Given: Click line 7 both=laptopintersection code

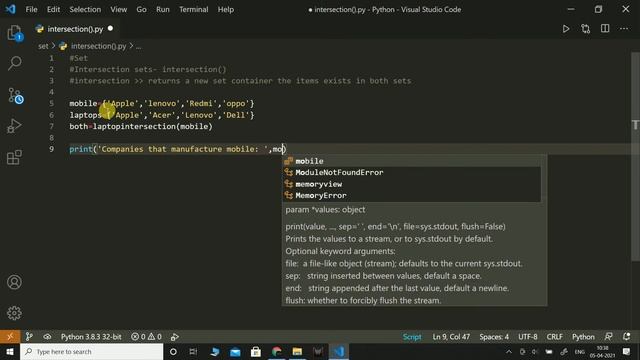Looking at the screenshot, I should pos(141,127).
